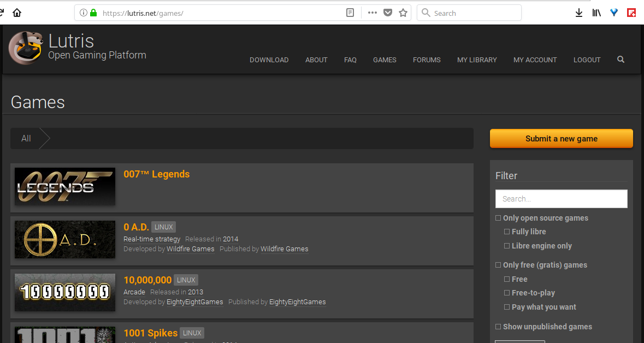Show site information for the green padlock
Screen dimensions: 644x343
[x=93, y=13]
